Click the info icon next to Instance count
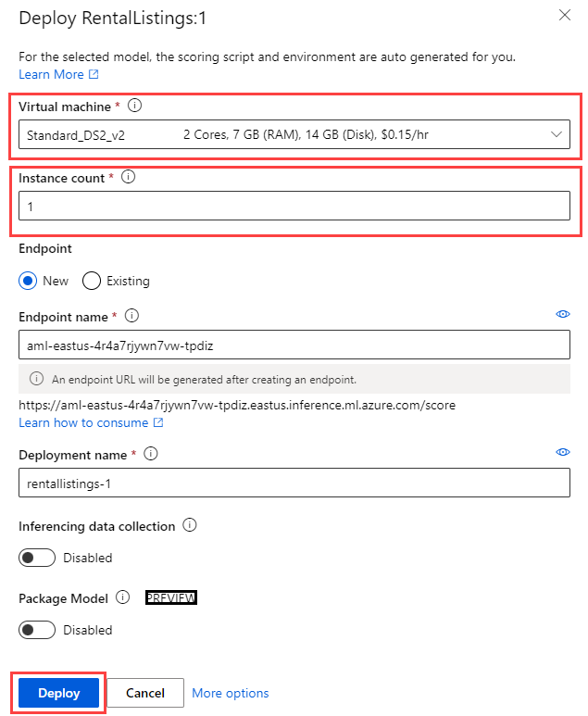Image resolution: width=588 pixels, height=716 pixels. click(x=129, y=178)
